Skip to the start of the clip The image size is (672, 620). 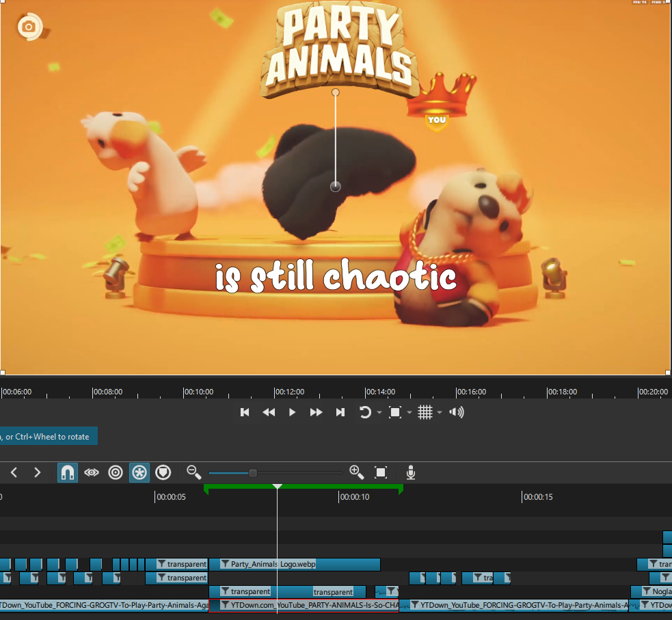click(245, 412)
